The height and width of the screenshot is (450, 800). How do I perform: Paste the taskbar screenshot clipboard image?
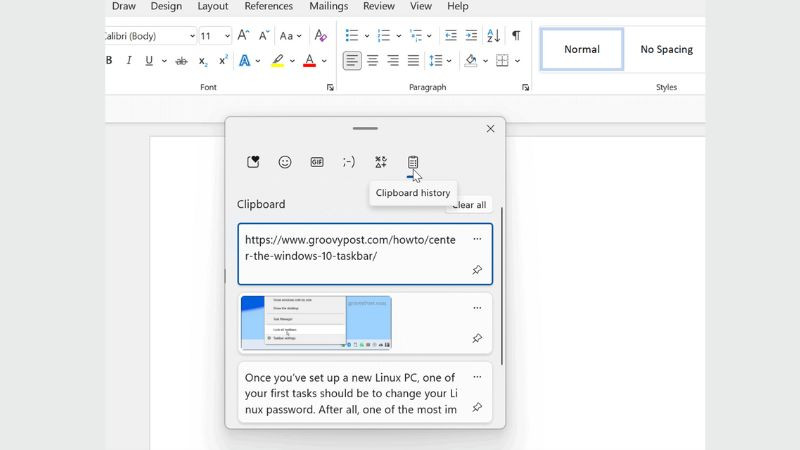[x=365, y=323]
